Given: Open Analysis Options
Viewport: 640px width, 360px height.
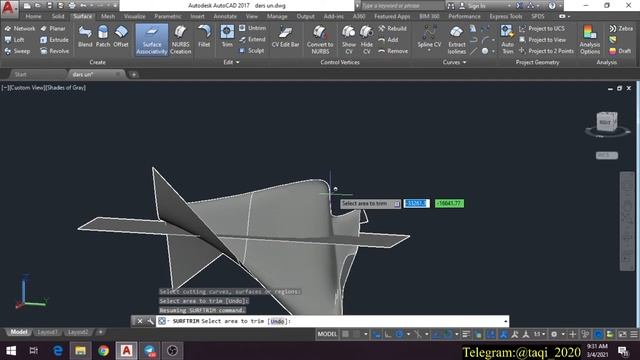Looking at the screenshot, I should tap(589, 40).
